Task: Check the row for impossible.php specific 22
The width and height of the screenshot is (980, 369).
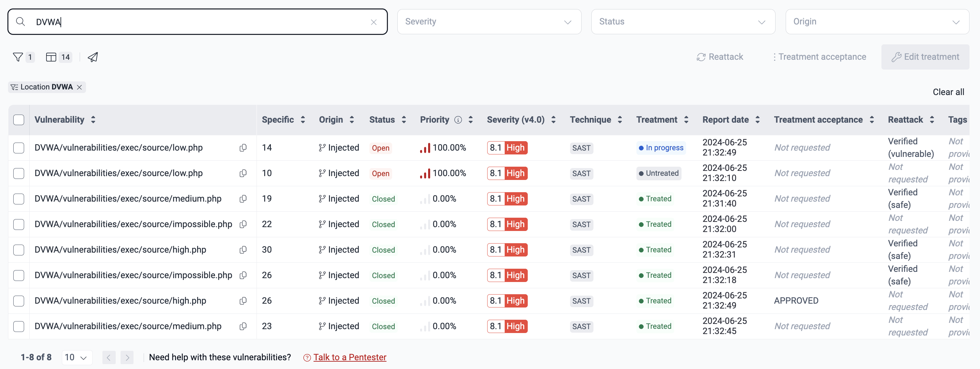Action: (x=18, y=224)
